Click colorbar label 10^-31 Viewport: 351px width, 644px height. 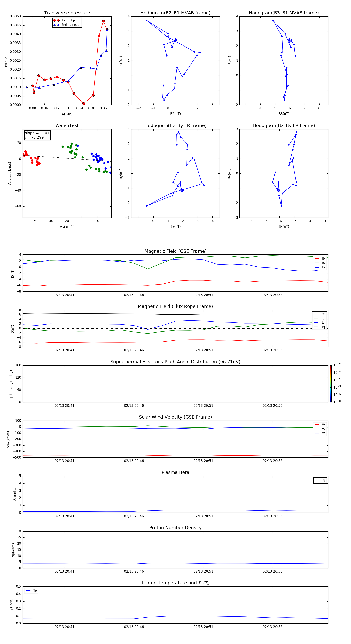point(337,402)
